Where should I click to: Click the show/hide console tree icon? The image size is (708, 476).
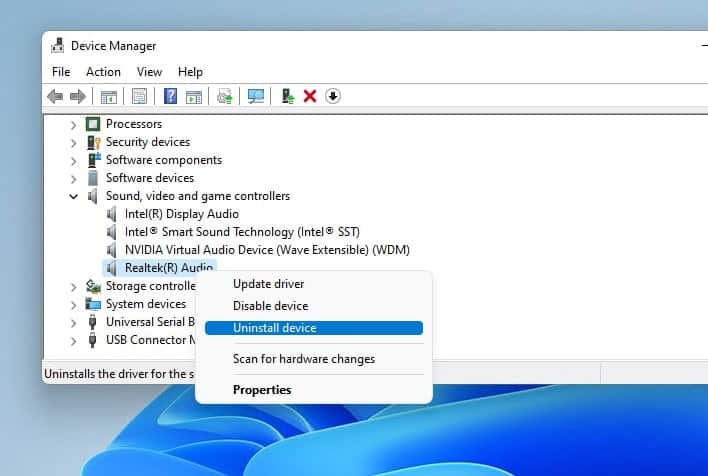pyautogui.click(x=108, y=96)
